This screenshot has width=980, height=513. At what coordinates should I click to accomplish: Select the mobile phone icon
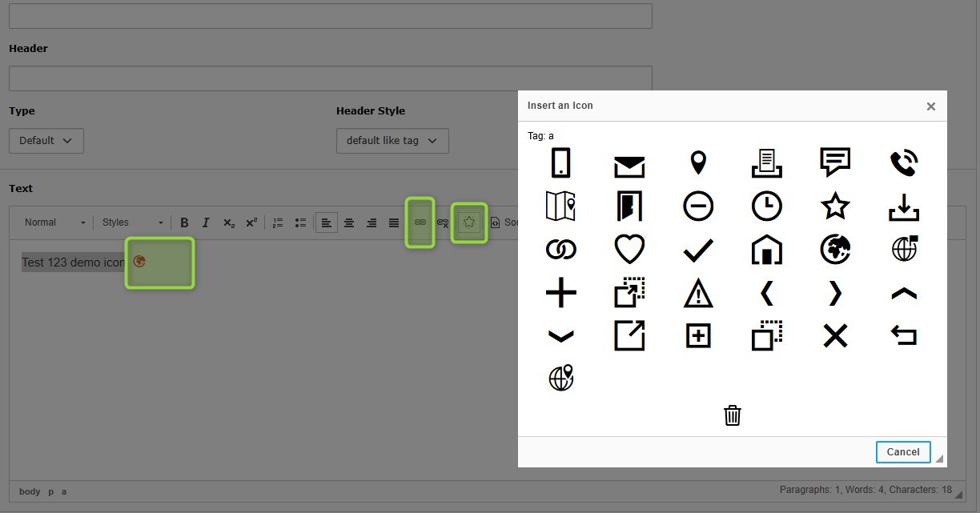point(560,163)
